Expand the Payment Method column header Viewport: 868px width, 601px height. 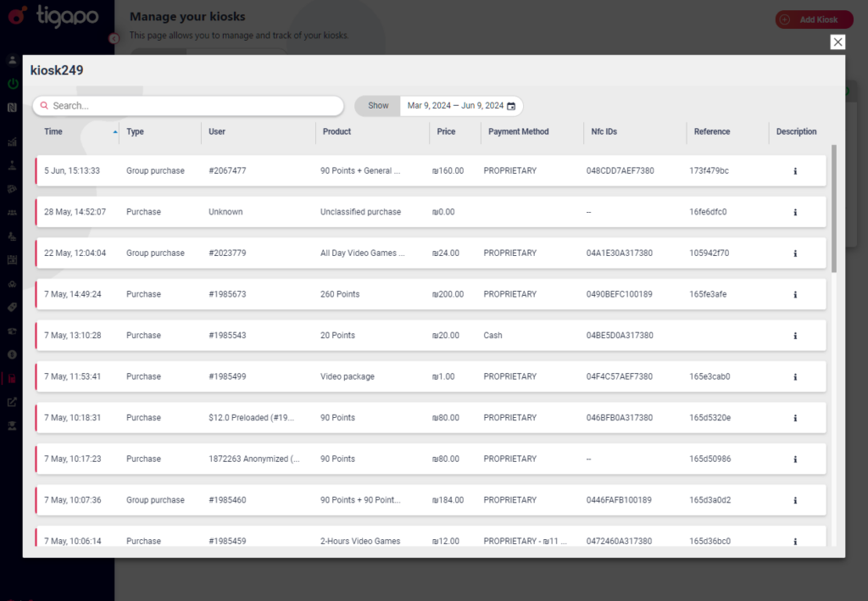coord(520,132)
